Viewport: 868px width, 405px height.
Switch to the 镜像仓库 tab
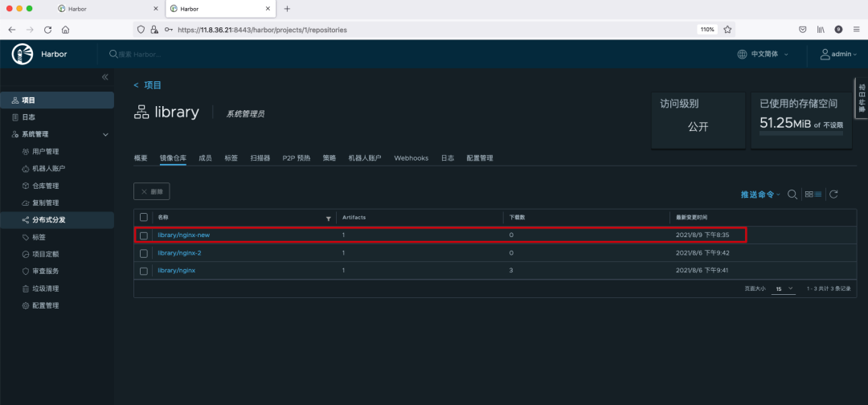(x=173, y=158)
